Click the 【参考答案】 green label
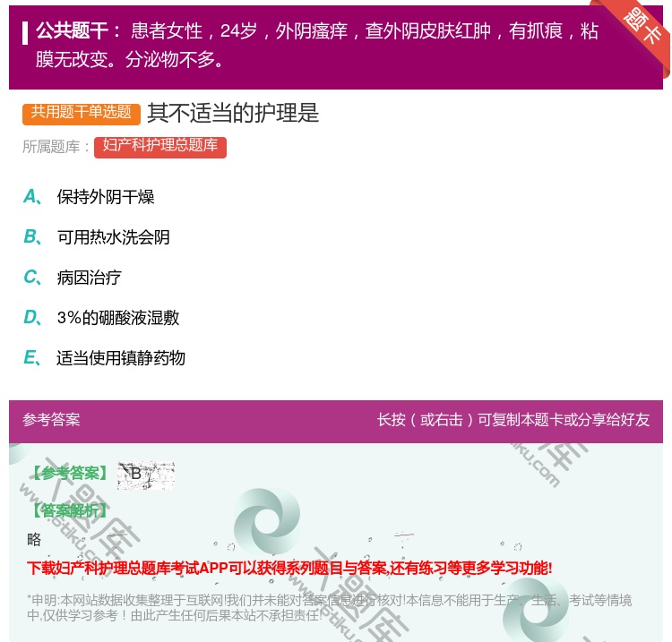 click(69, 474)
